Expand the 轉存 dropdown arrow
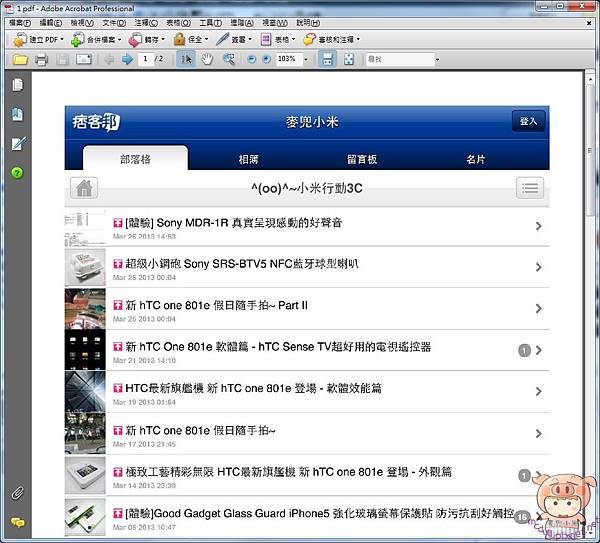The width and height of the screenshot is (600, 543). coord(163,39)
